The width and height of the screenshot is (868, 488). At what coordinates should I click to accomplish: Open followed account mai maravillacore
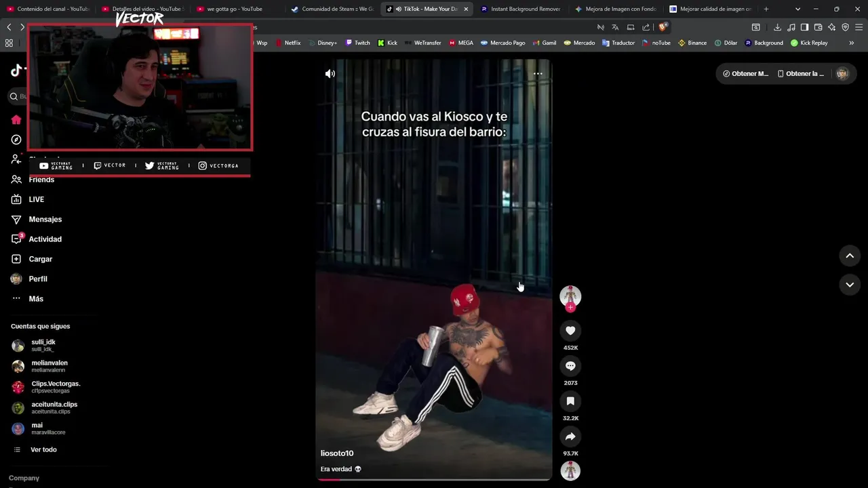coord(39,428)
